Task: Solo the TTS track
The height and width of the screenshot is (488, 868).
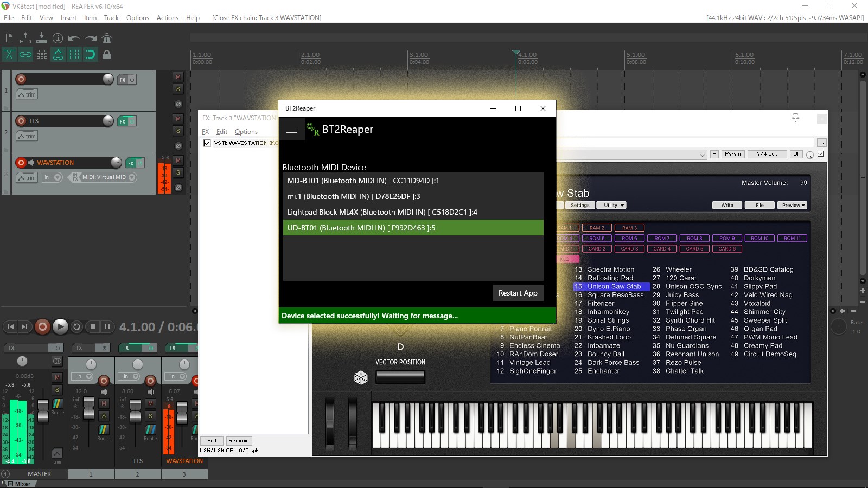Action: point(178,130)
